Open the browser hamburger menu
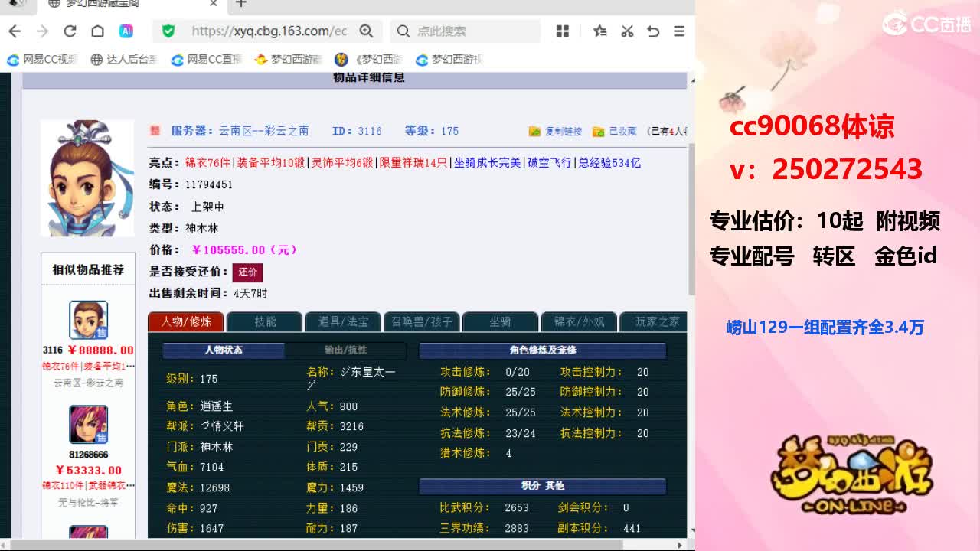The image size is (980, 551). 679,31
